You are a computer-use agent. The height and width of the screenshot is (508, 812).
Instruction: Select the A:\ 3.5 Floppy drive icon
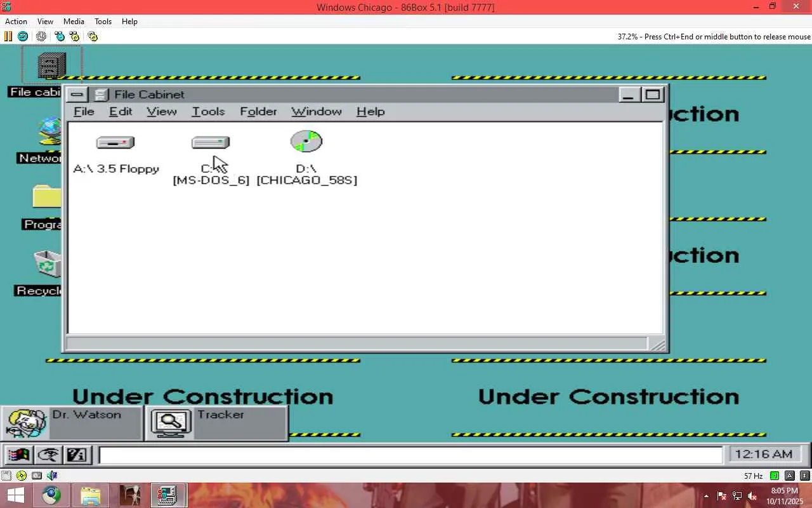coord(115,142)
